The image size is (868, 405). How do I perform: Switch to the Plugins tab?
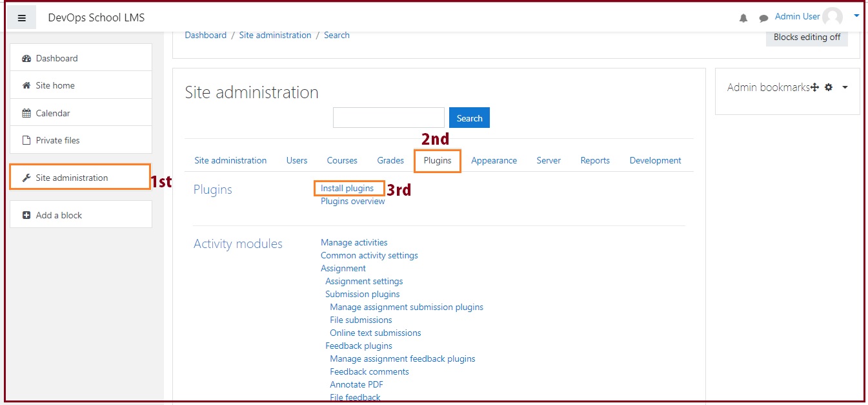coord(438,160)
